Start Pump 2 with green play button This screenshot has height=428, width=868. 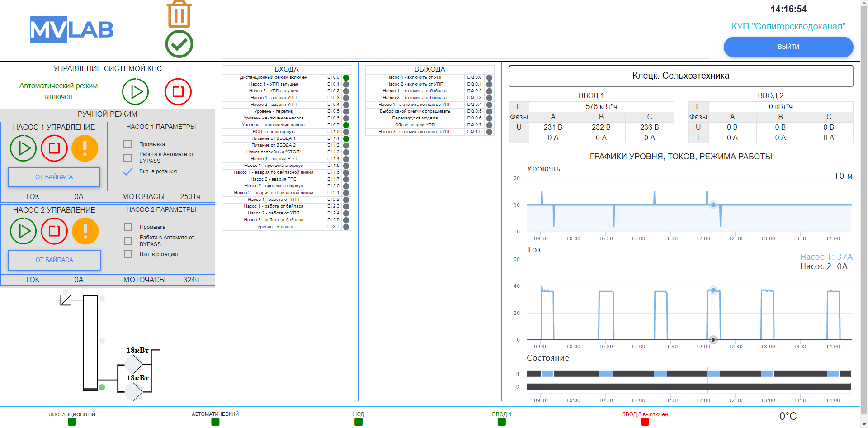click(24, 231)
